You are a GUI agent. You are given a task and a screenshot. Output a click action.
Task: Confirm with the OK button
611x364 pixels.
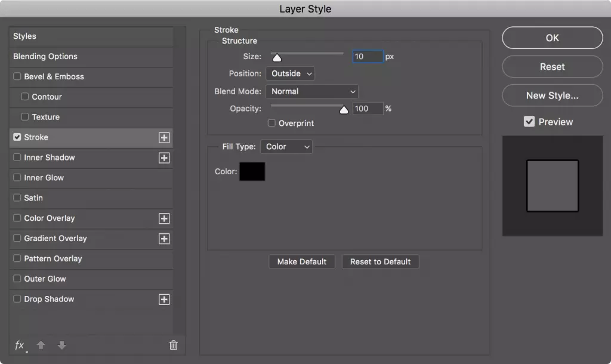pyautogui.click(x=552, y=38)
